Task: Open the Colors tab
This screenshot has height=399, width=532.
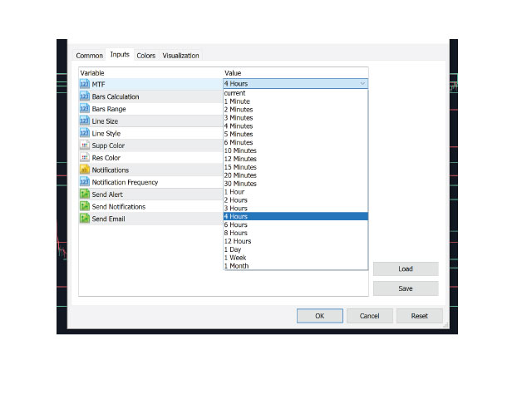Action: tap(146, 56)
